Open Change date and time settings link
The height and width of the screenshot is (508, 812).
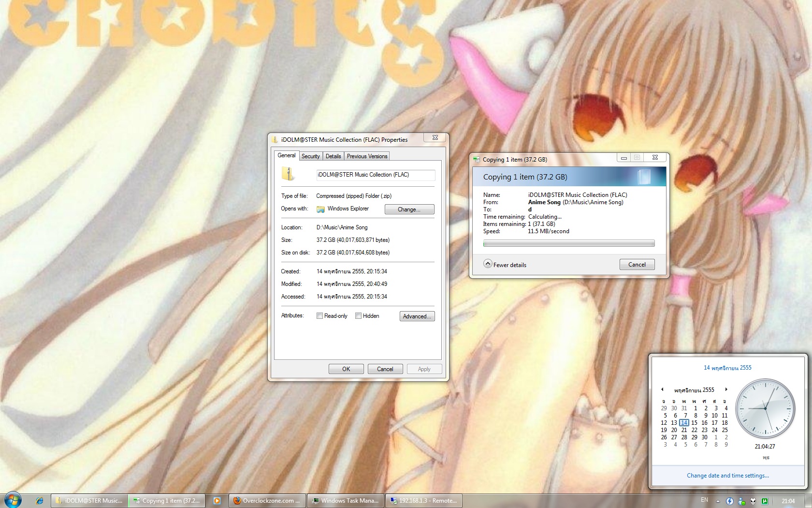click(728, 476)
